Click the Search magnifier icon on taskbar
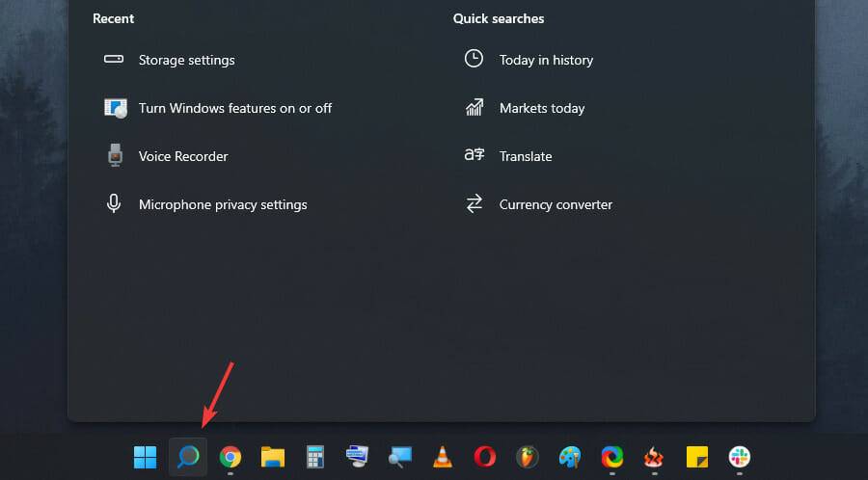The image size is (868, 480). tap(188, 457)
